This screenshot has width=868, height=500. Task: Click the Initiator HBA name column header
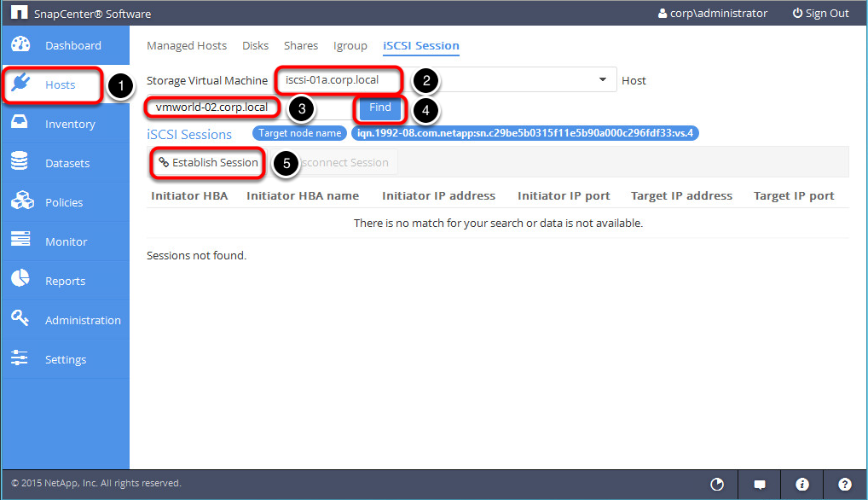click(x=302, y=196)
